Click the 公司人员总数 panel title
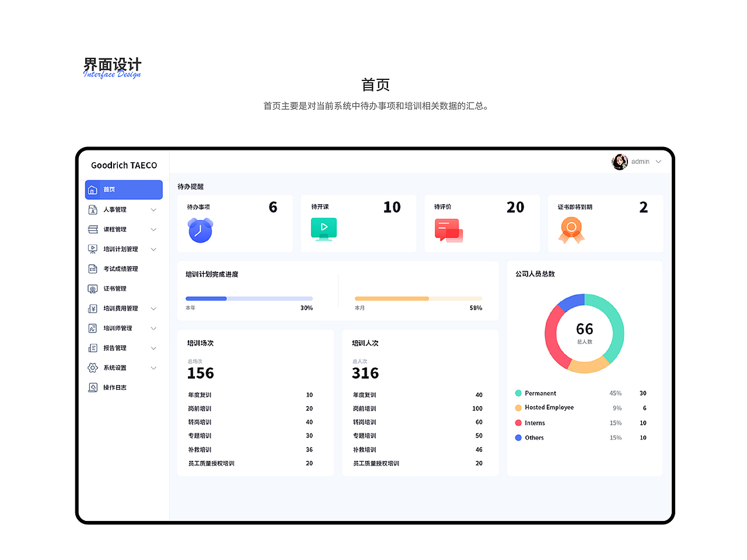This screenshot has width=747, height=560. click(535, 274)
